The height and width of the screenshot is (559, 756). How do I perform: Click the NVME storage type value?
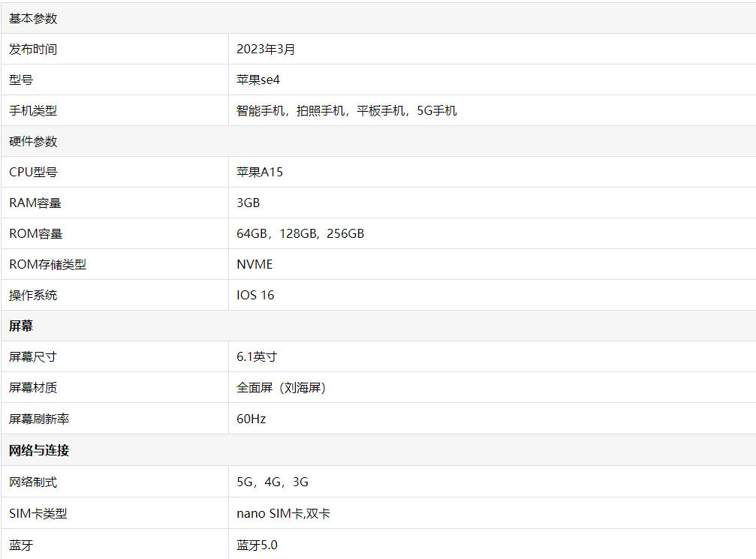(x=255, y=264)
